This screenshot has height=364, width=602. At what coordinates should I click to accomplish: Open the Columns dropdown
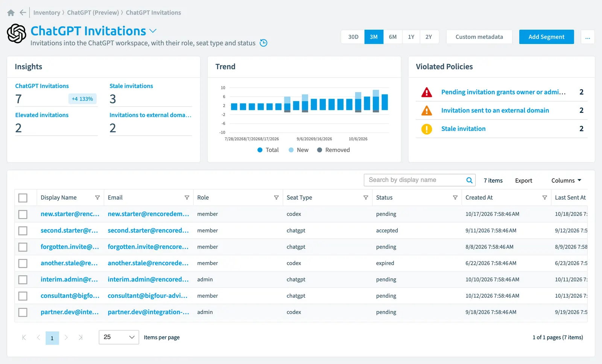click(x=566, y=180)
